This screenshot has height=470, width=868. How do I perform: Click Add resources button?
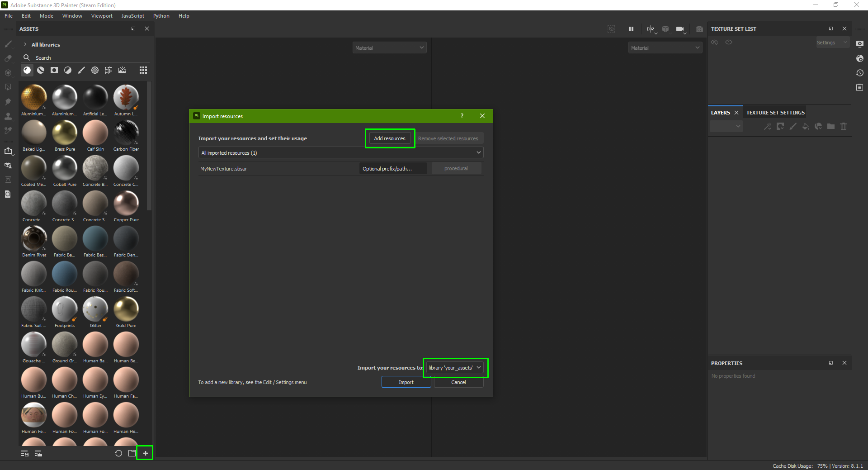pyautogui.click(x=390, y=138)
